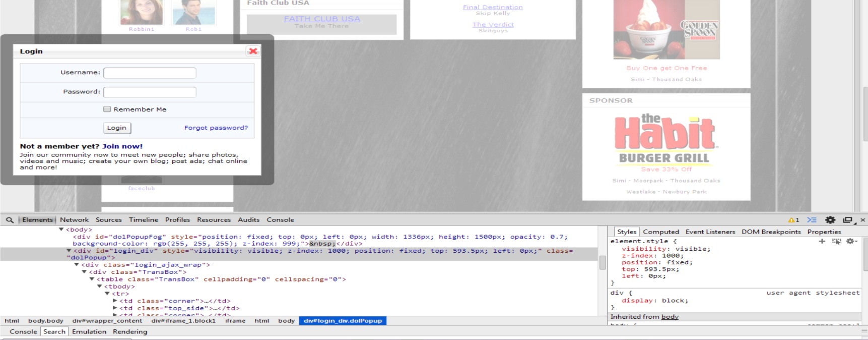Open DOM Breakpoints tab
Screen dimensions: 868x340
771,232
